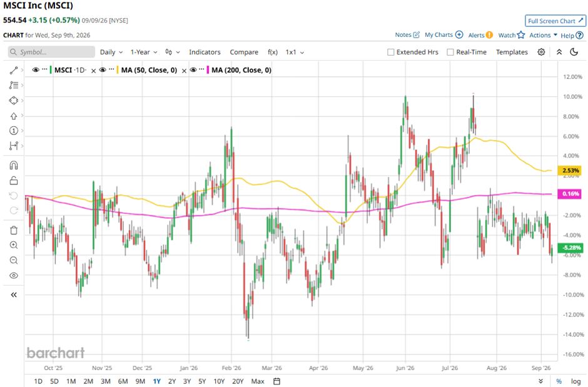Zoom in using the magnifier plus icon
This screenshot has height=387, width=588.
14,245
